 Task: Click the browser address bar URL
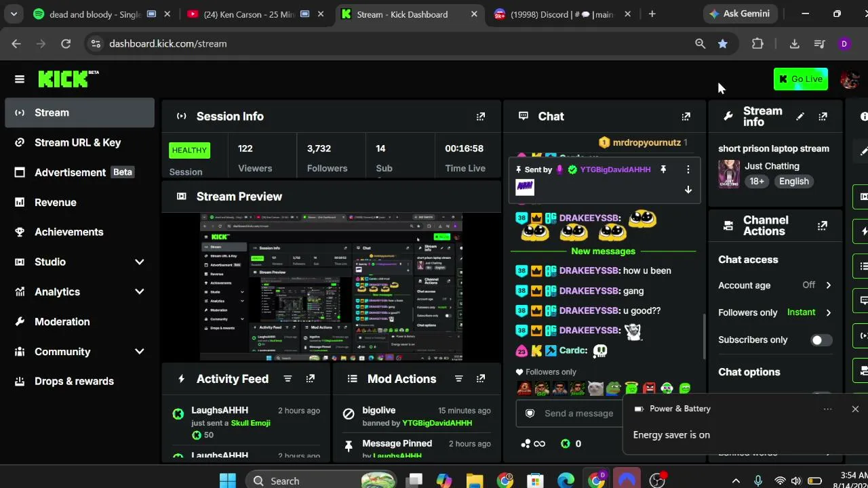coord(168,43)
